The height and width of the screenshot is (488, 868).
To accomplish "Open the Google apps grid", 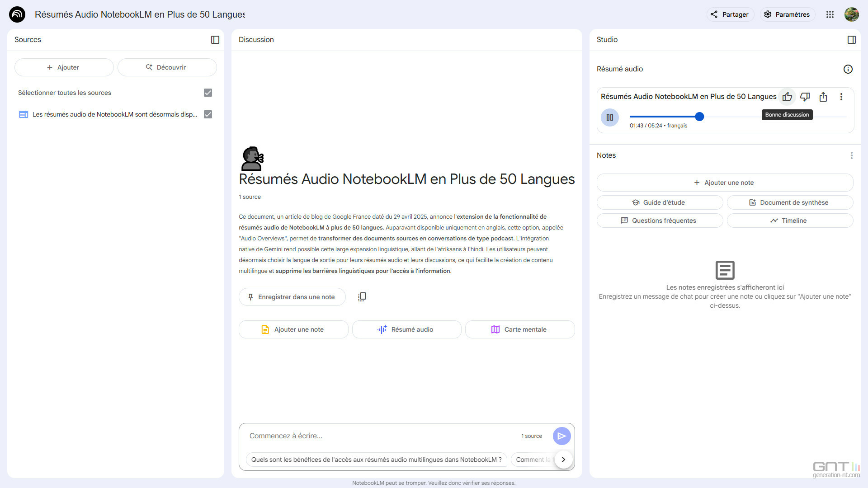I will [x=830, y=14].
